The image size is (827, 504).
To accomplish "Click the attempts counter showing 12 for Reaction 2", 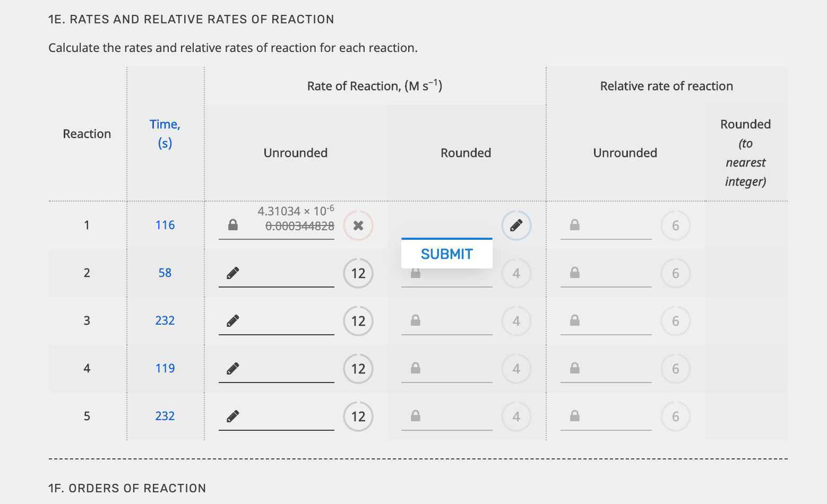I will click(x=358, y=273).
